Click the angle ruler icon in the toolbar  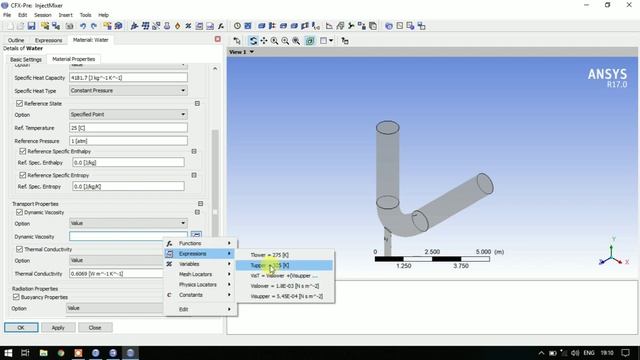(x=329, y=26)
